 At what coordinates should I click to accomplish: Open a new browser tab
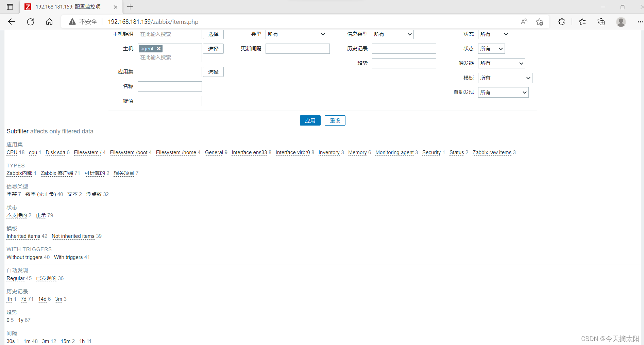click(130, 7)
